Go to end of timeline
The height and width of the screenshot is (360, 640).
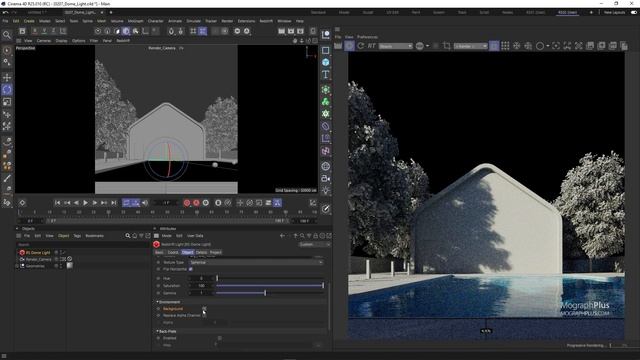(114, 203)
